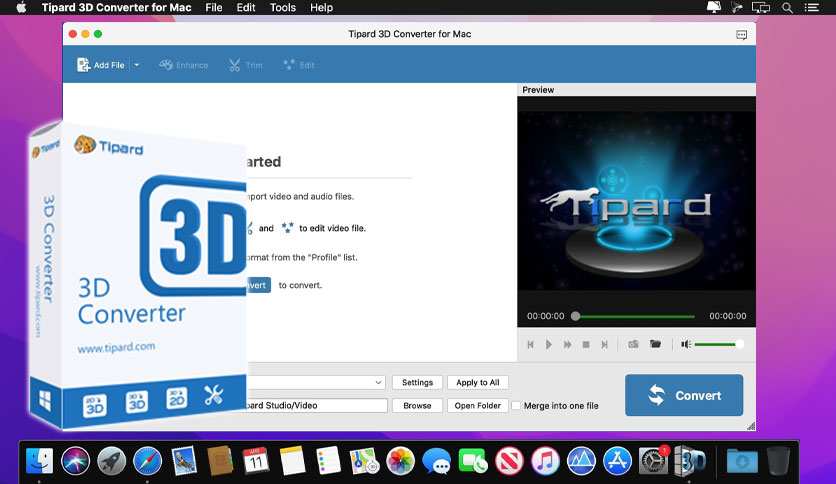Screen dimensions: 836x484
Task: Play the preview video
Action: (x=549, y=344)
